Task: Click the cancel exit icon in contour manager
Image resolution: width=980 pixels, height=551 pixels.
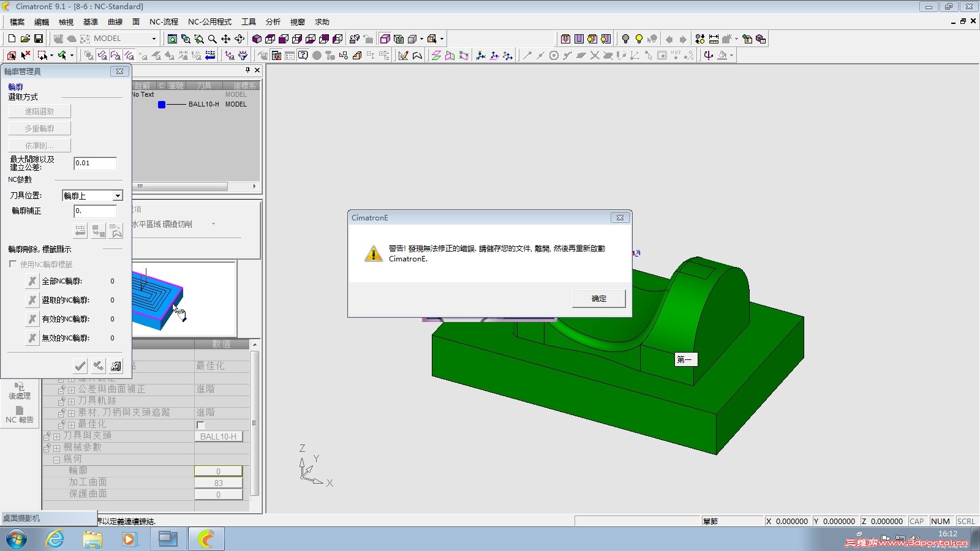Action: [116, 366]
